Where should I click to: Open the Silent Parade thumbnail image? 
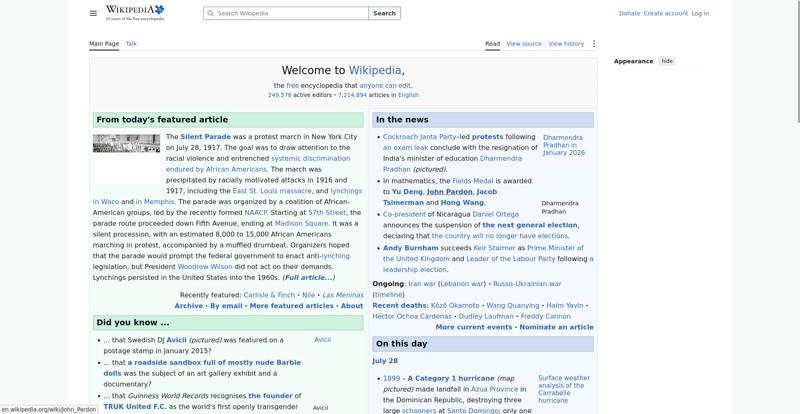click(x=127, y=143)
